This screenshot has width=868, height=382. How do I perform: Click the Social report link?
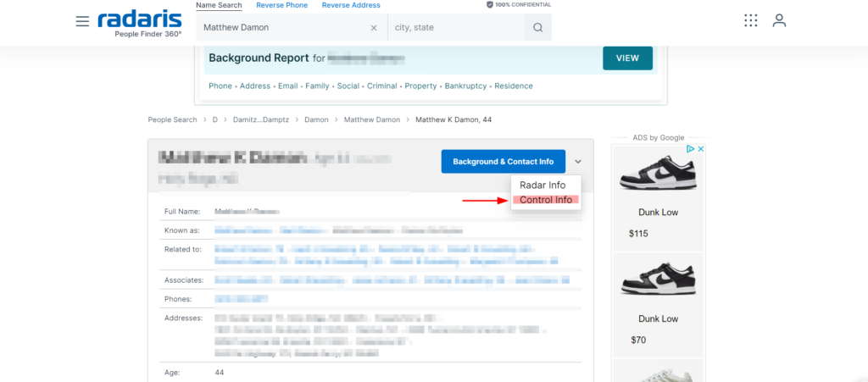pos(348,86)
